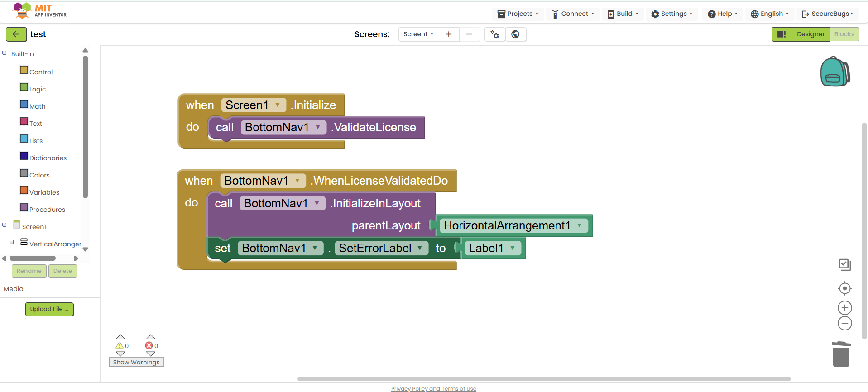The height and width of the screenshot is (392, 868).
Task: Zoom out of the blocks workspace
Action: tap(844, 323)
